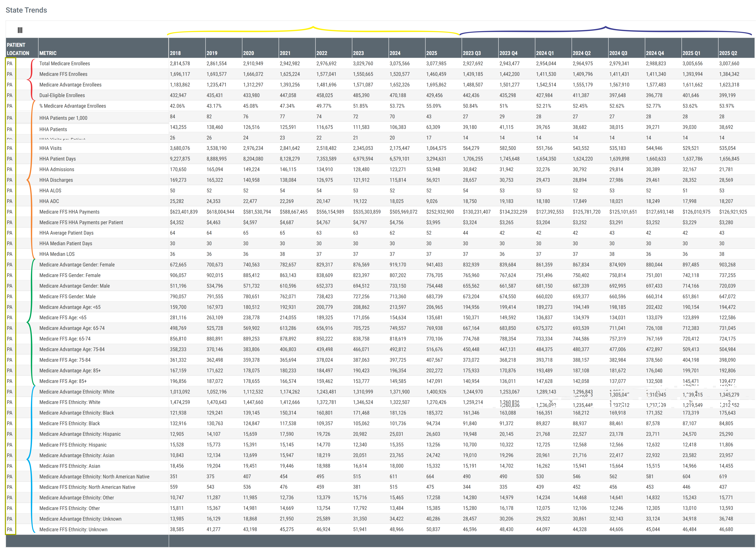Viewport: 756px width, 548px height.
Task: Click the 2018 column header
Action: (175, 53)
